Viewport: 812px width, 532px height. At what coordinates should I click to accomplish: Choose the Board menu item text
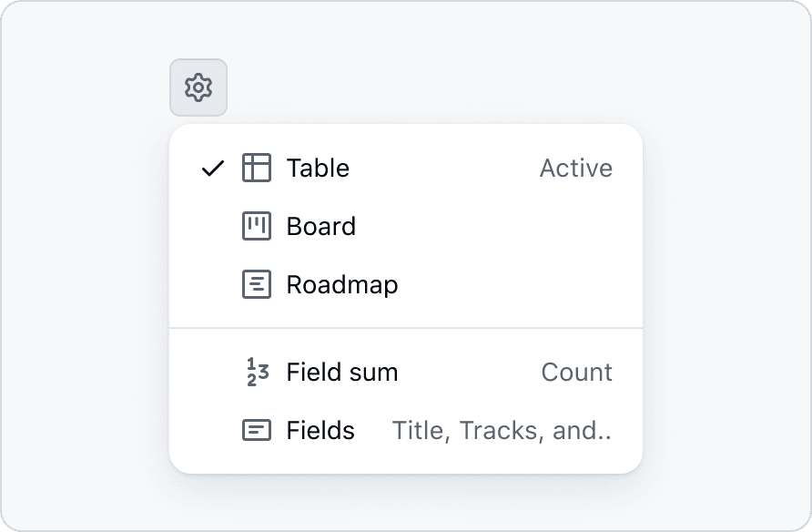320,226
